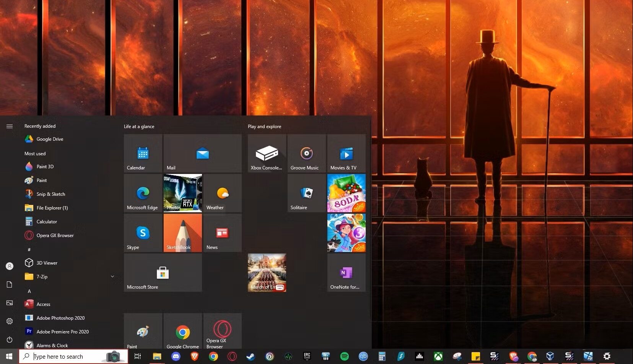The image size is (633, 364).
Task: Expand the 7-Zip folder chevron
Action: pos(112,276)
